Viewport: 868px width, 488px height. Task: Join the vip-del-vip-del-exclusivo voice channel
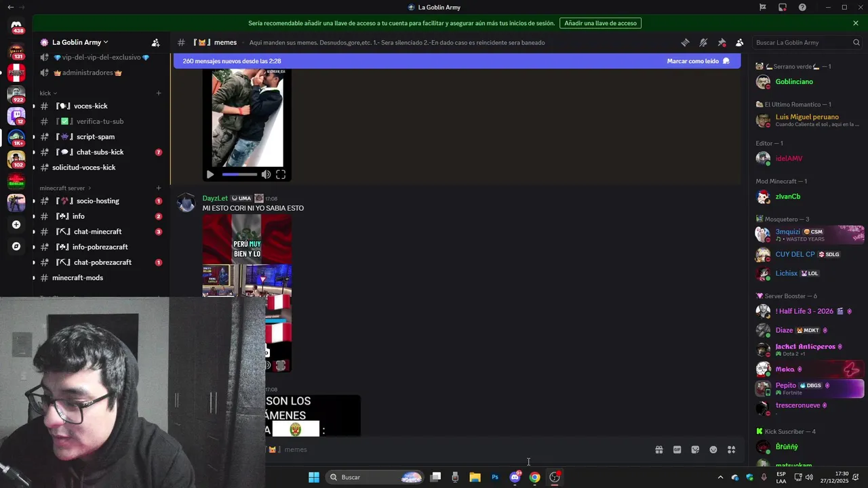[x=100, y=57]
